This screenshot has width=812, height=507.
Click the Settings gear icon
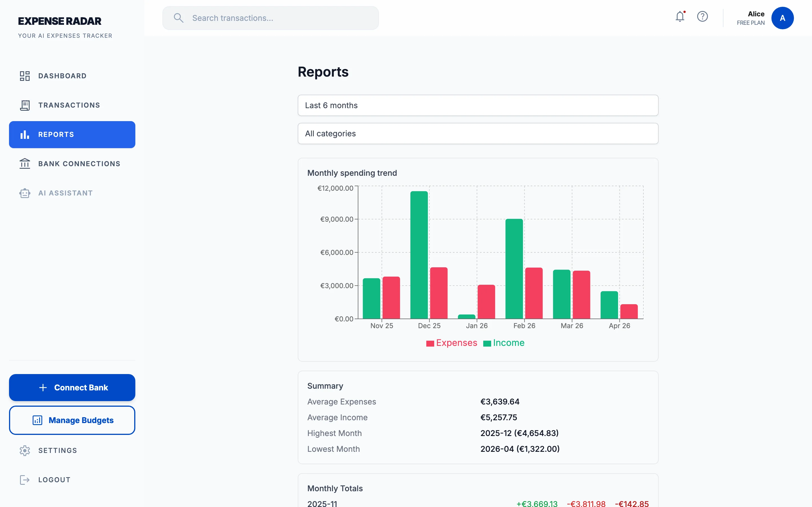click(25, 450)
